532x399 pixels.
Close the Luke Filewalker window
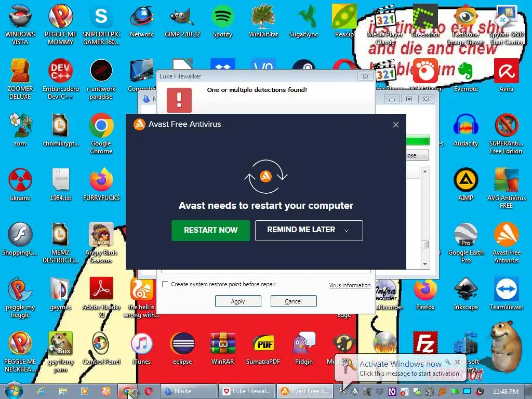tap(365, 76)
